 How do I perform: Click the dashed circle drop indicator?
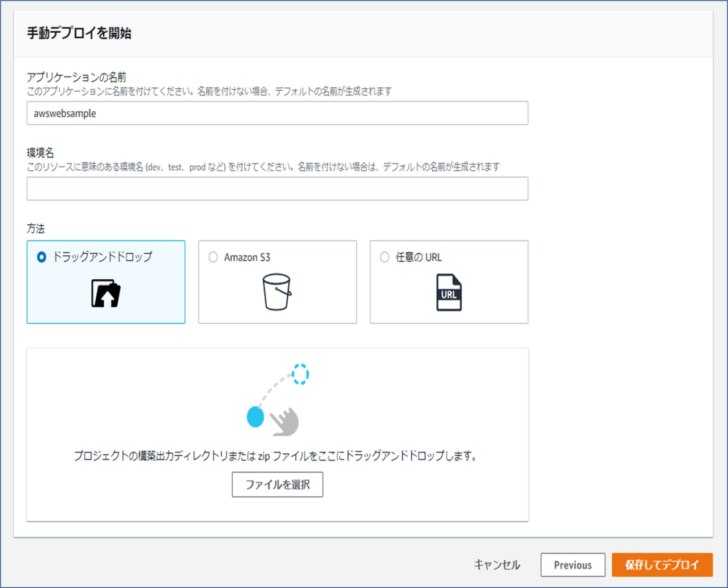pos(302,374)
